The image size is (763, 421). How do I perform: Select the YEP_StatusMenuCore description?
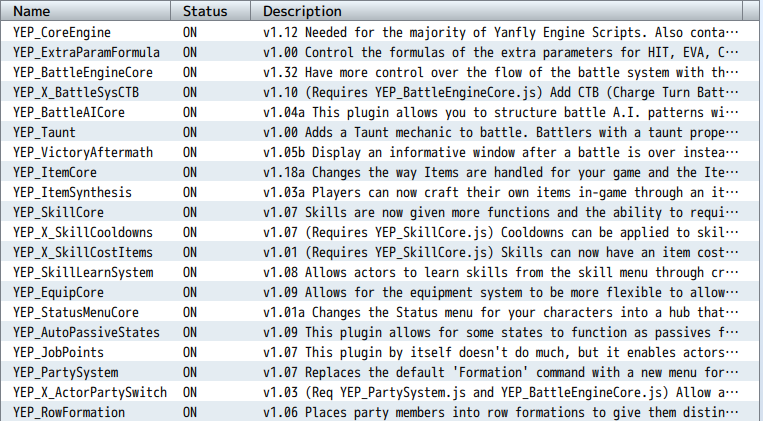click(x=501, y=312)
